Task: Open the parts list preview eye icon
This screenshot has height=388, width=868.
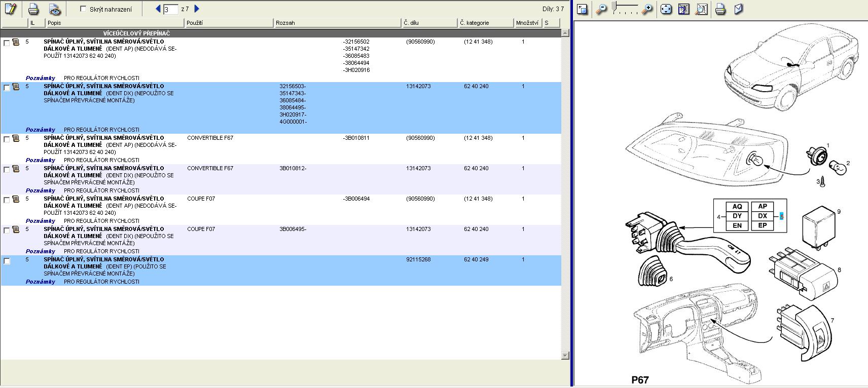Action: tap(55, 9)
